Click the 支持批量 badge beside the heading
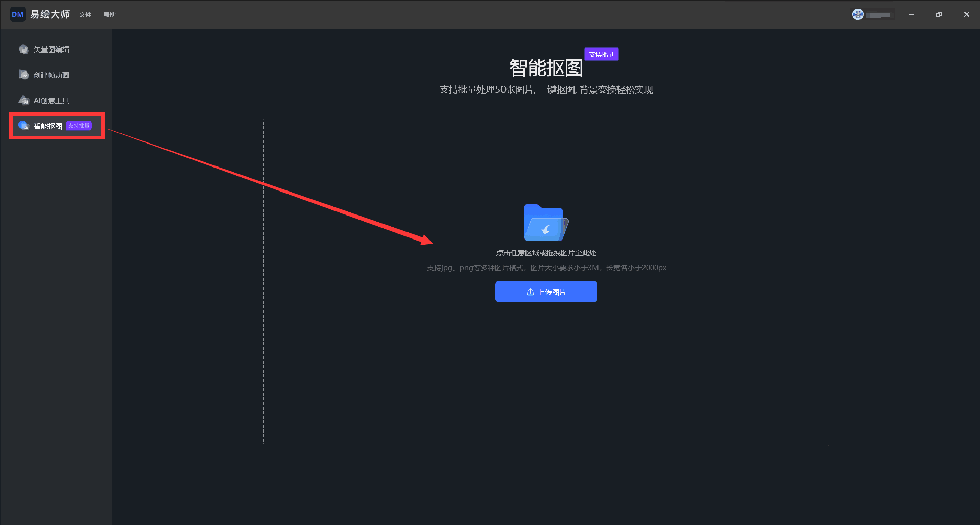 (601, 54)
